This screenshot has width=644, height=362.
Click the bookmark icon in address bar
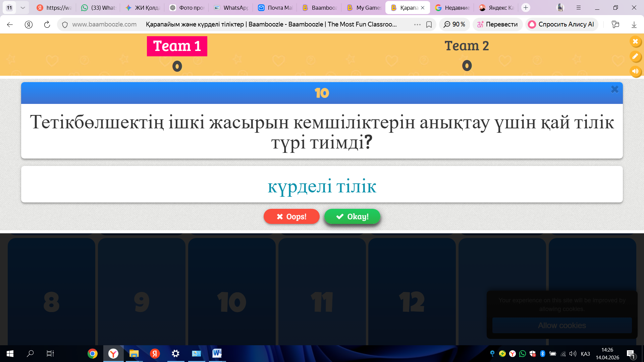[x=429, y=24]
